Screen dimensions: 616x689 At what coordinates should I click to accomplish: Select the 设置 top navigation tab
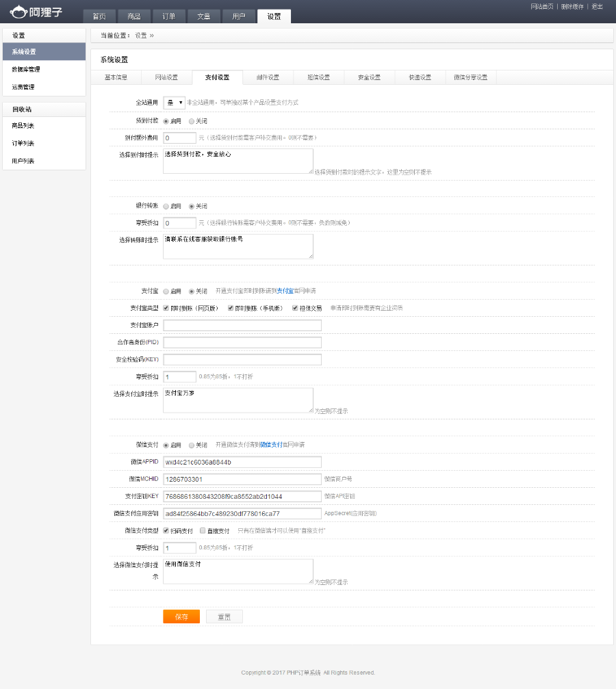coord(274,16)
